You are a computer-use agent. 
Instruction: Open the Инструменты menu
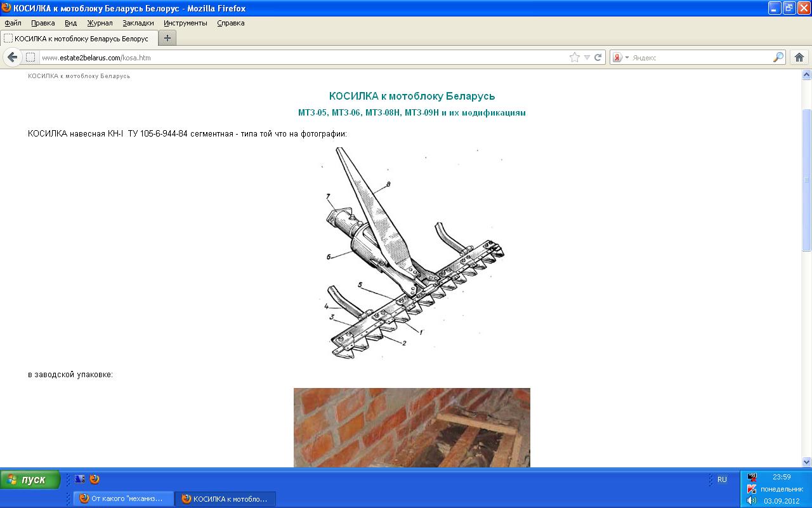tap(185, 23)
